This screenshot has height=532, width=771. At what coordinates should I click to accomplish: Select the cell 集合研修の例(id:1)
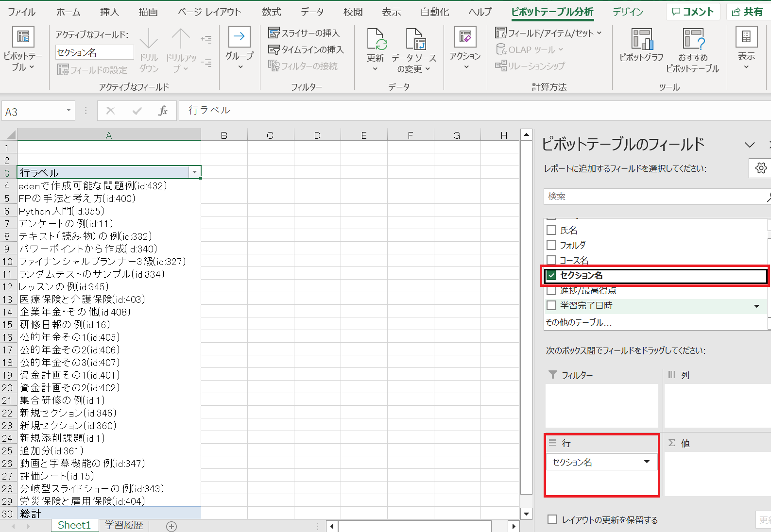tap(109, 400)
